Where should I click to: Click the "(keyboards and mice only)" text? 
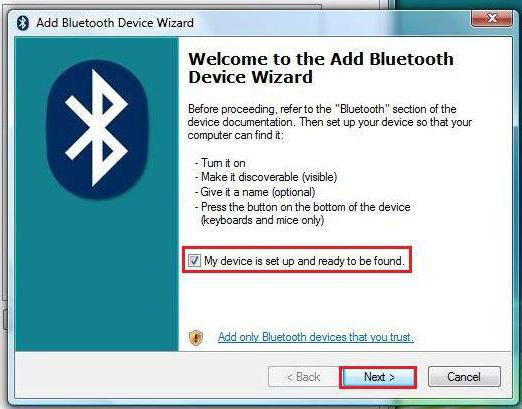(x=262, y=220)
